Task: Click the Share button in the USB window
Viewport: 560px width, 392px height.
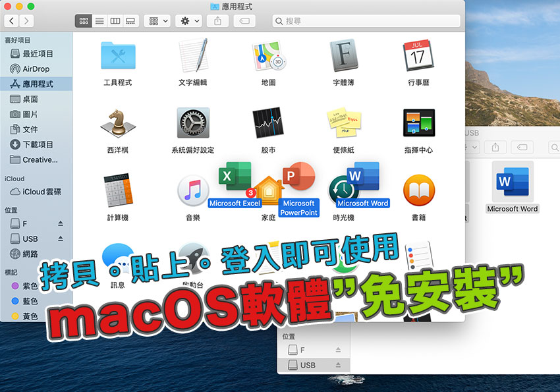Action: pyautogui.click(x=495, y=148)
